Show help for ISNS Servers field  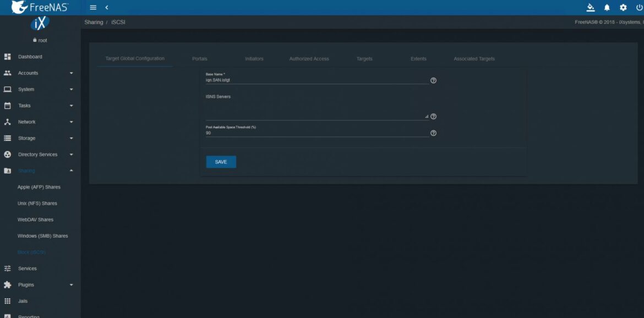click(x=433, y=117)
